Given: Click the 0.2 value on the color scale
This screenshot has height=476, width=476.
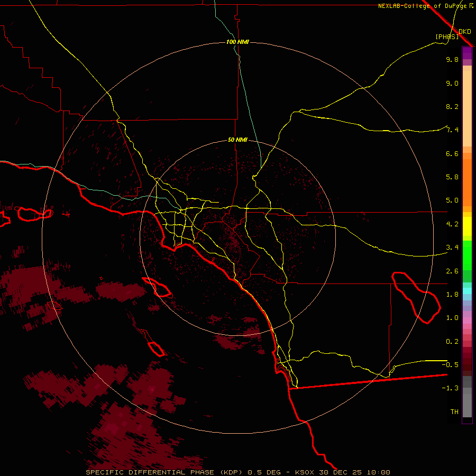Looking at the screenshot, I should [x=452, y=342].
